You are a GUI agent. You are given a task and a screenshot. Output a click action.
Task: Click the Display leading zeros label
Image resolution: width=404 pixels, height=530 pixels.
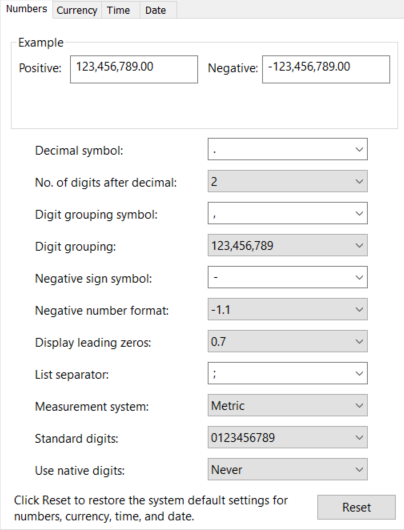coord(93,343)
